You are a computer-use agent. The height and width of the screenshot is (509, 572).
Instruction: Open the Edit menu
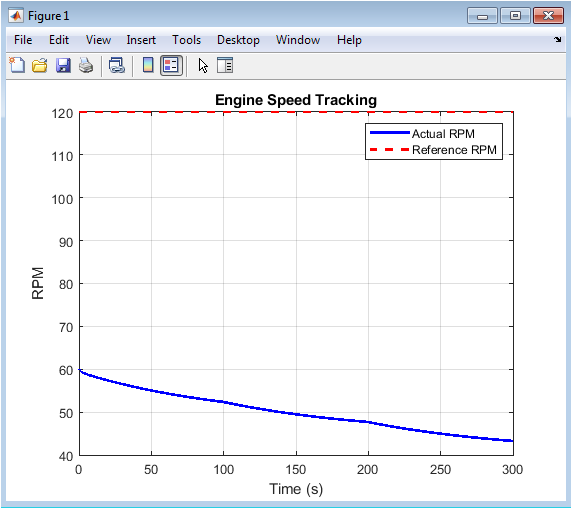click(59, 40)
